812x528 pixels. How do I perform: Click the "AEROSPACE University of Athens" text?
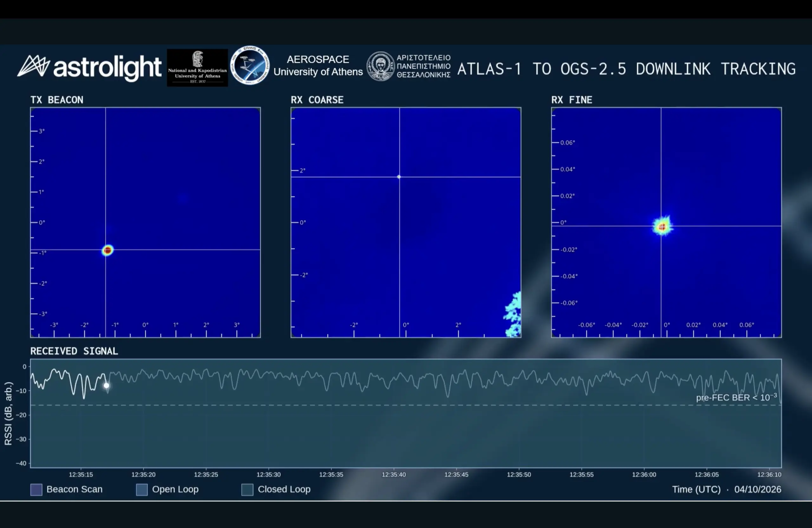[x=318, y=66]
